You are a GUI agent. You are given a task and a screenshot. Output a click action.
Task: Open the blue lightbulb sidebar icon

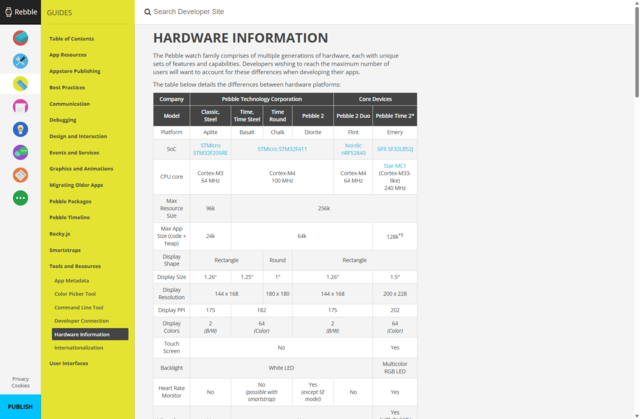click(20, 129)
